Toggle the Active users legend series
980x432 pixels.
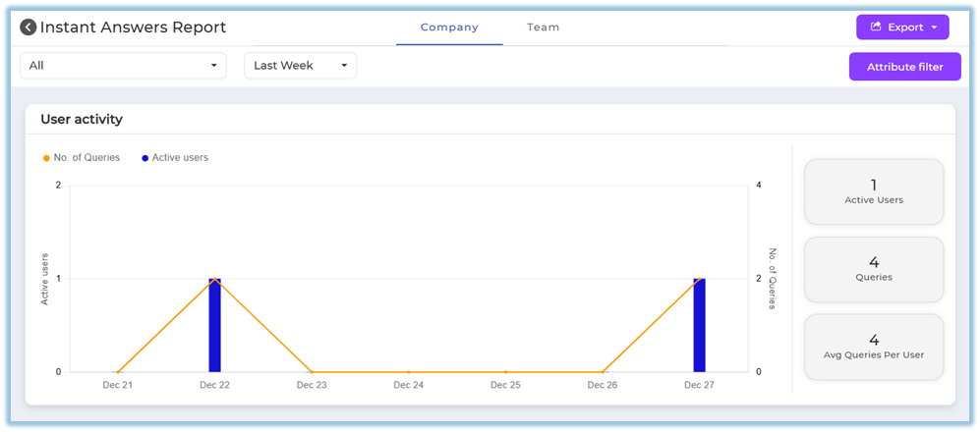[x=175, y=157]
